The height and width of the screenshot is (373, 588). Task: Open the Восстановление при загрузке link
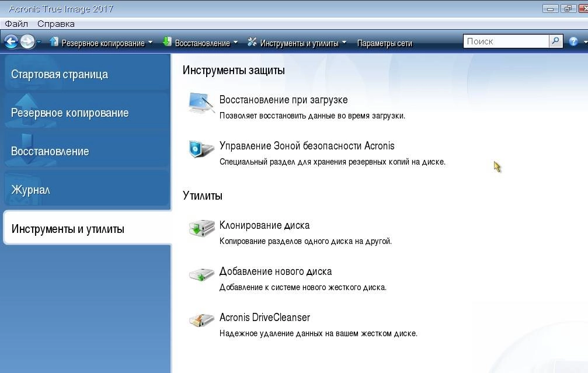tap(283, 100)
